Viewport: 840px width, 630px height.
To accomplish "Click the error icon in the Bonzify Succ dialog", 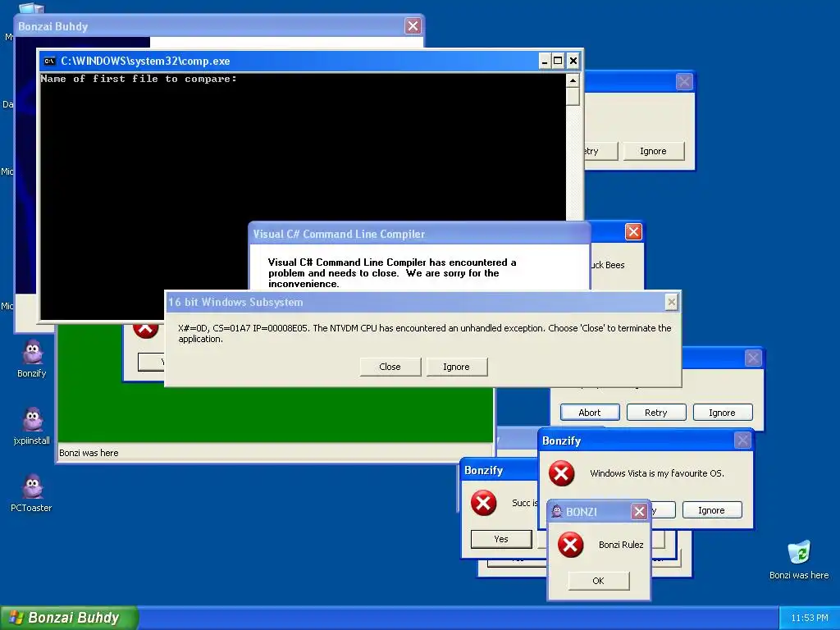I will pyautogui.click(x=484, y=503).
